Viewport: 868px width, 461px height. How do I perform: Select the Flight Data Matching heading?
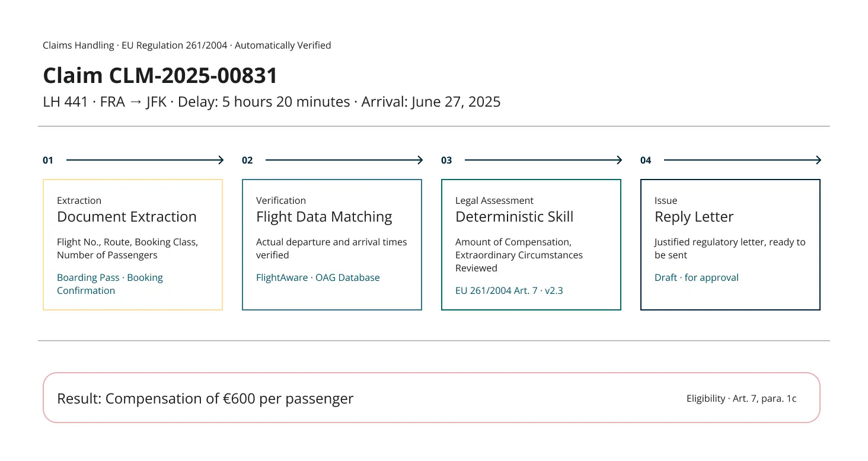pyautogui.click(x=324, y=217)
